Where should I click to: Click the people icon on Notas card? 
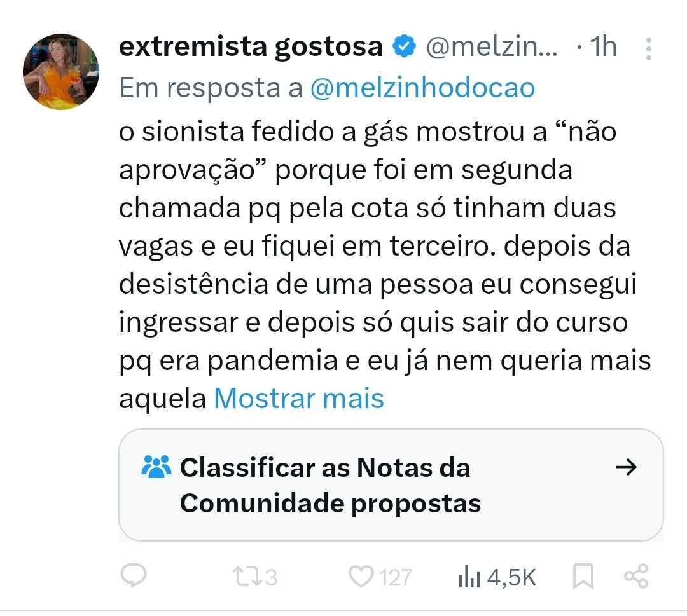(156, 467)
